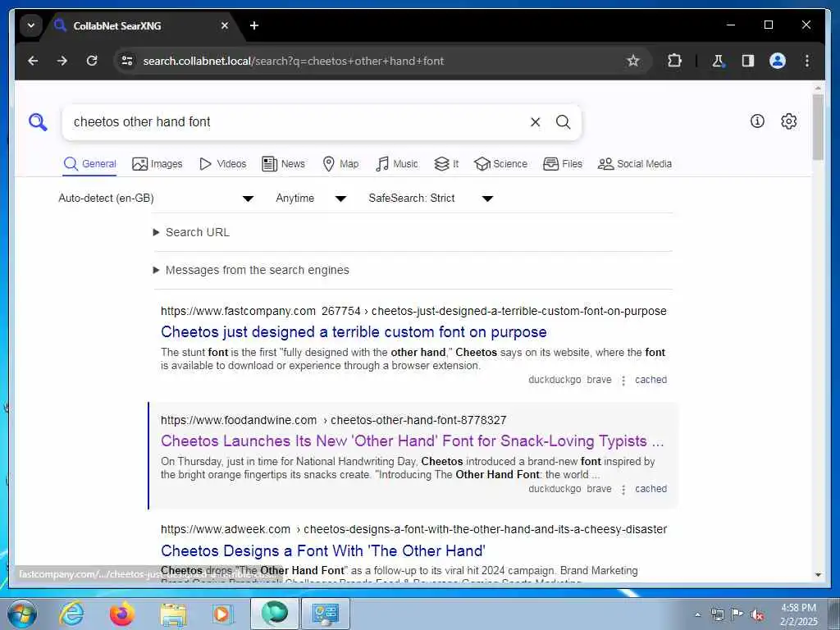Viewport: 840px width, 630px height.
Task: Open cached link for fastcompany result
Action: [x=651, y=380]
